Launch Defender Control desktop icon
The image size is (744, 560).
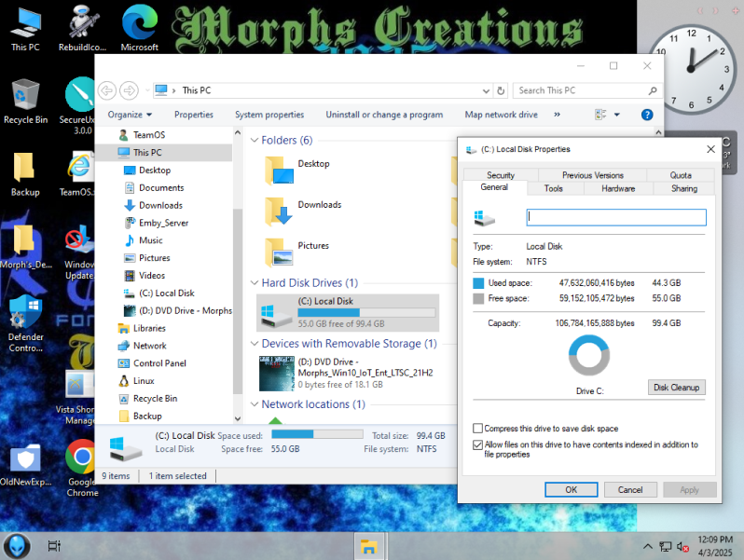(x=25, y=324)
